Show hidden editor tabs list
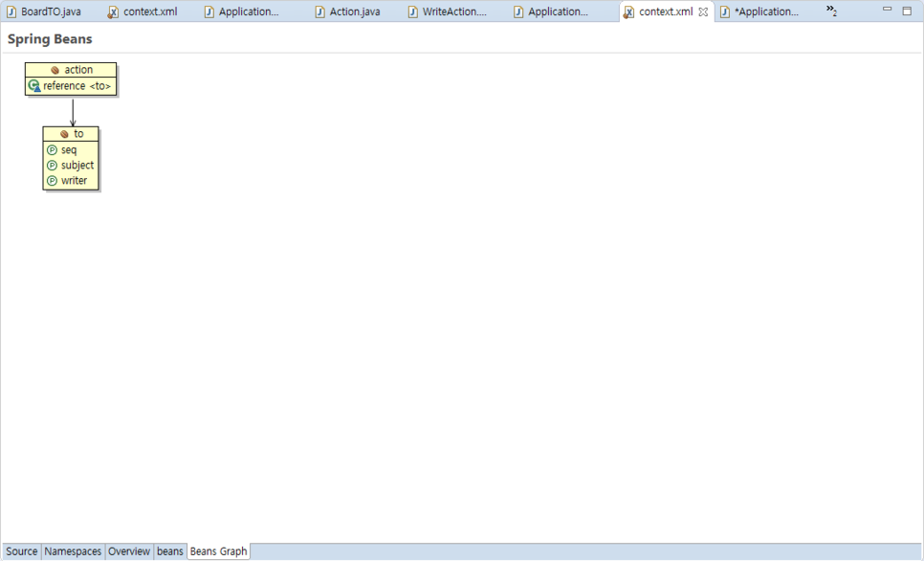 [x=831, y=10]
